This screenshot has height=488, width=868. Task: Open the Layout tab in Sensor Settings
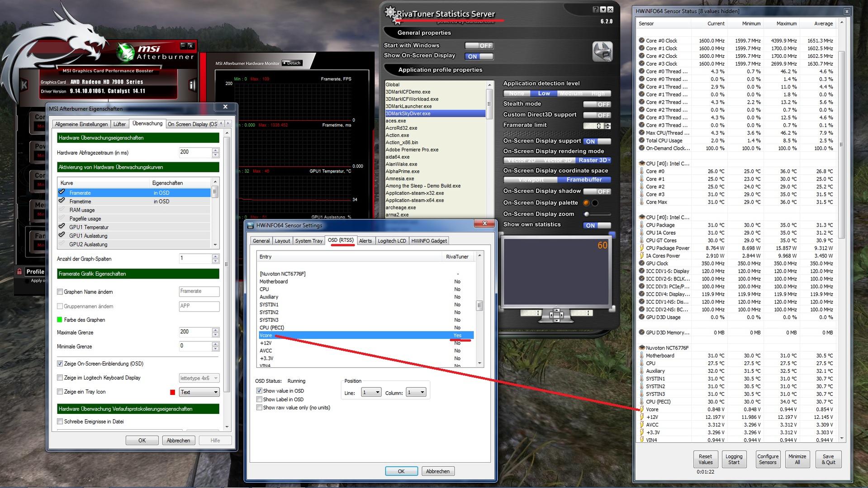pyautogui.click(x=282, y=241)
